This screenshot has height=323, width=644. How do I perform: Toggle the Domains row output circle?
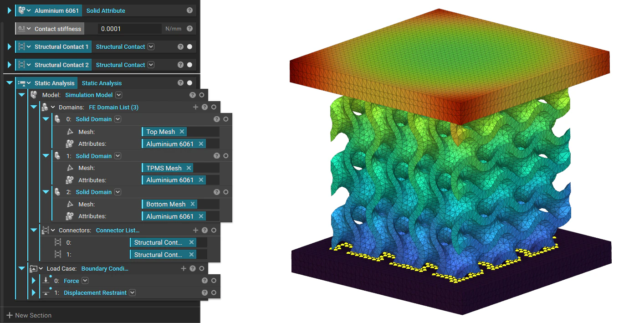(x=214, y=107)
